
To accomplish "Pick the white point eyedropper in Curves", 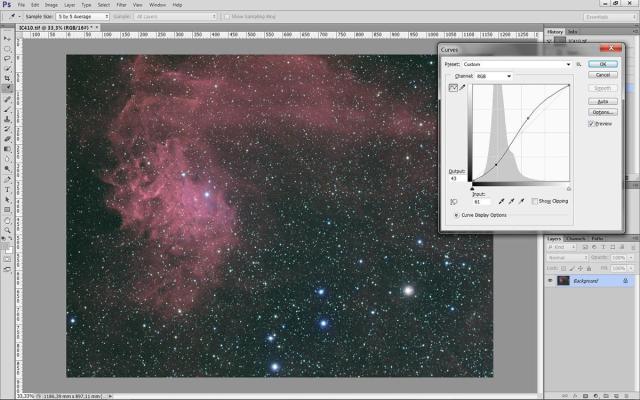I will 522,201.
